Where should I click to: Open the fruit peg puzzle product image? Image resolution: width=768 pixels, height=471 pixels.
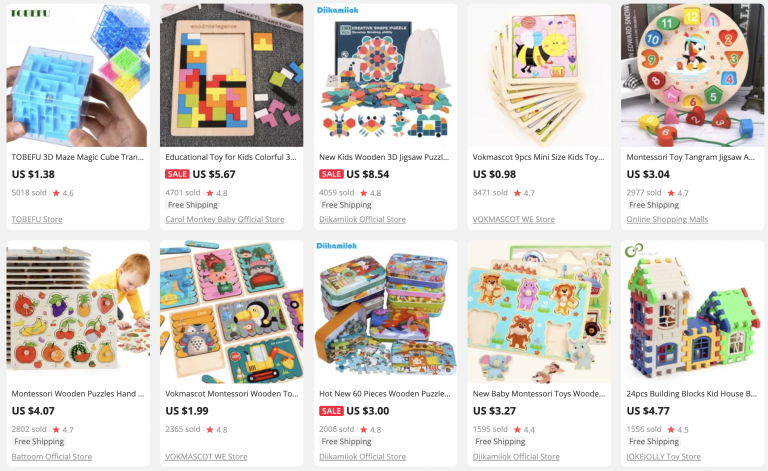(x=78, y=312)
